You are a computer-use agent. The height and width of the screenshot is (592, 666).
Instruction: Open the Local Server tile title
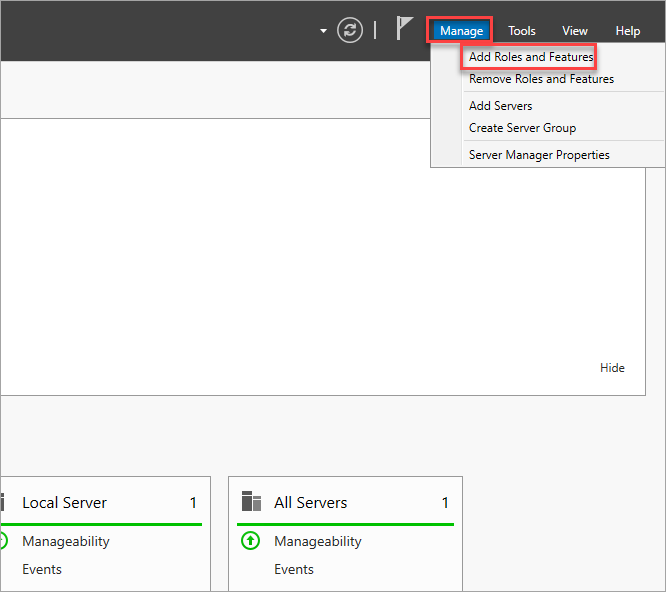pos(64,502)
